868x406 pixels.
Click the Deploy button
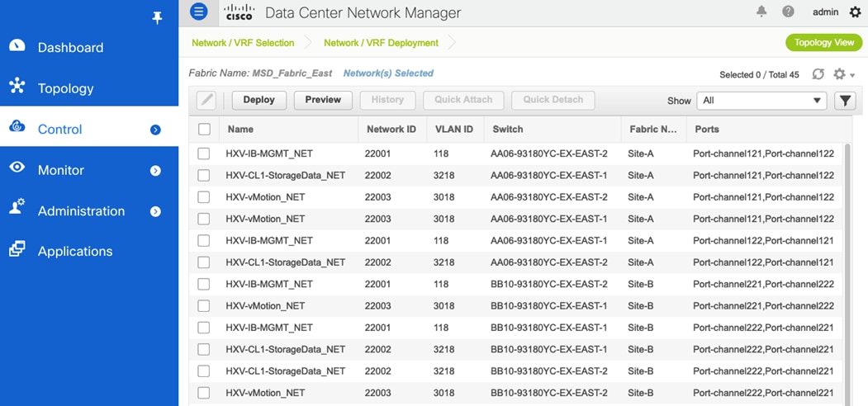coord(259,100)
